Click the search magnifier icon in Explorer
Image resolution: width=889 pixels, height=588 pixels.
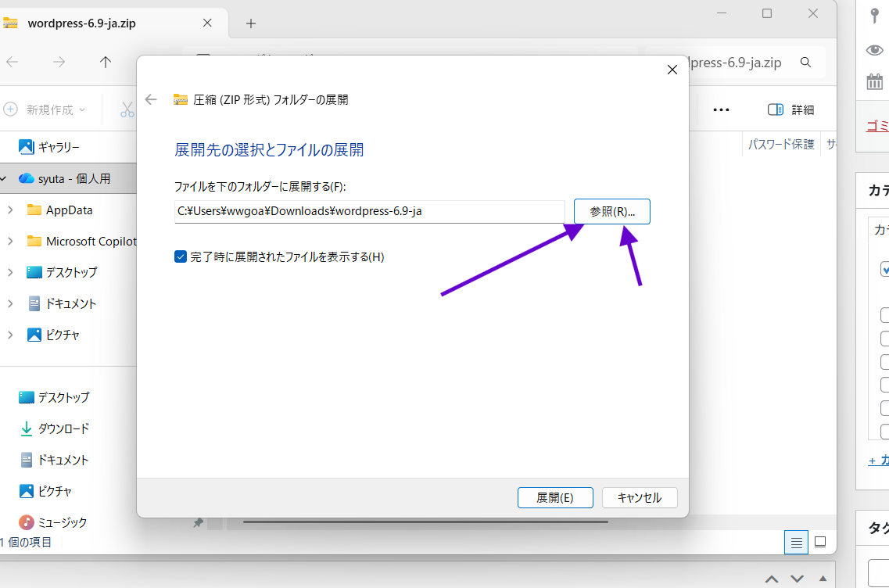(x=806, y=63)
